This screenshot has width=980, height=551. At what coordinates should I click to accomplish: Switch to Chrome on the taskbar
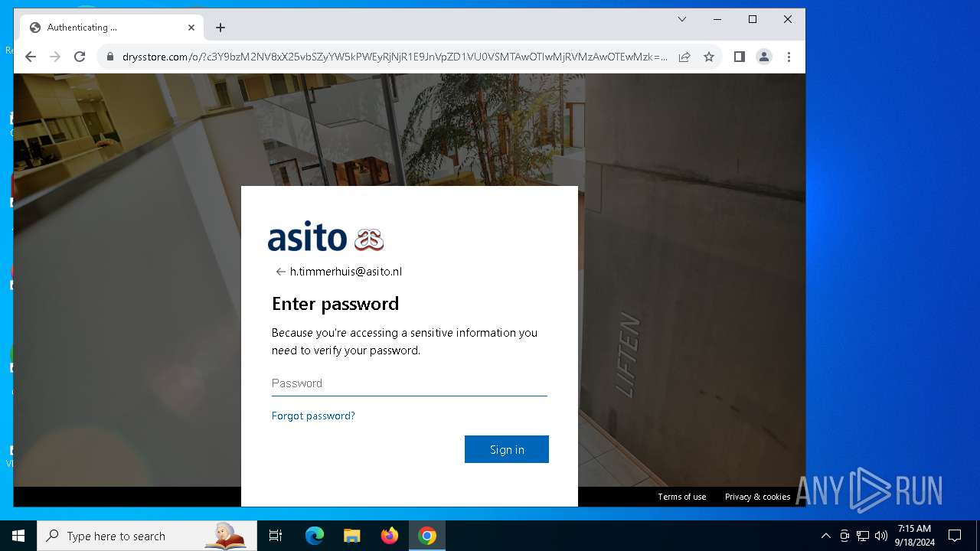point(427,536)
